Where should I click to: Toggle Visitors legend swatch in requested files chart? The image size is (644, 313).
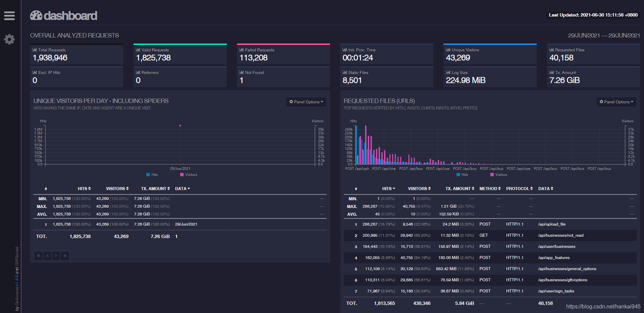[x=492, y=175]
